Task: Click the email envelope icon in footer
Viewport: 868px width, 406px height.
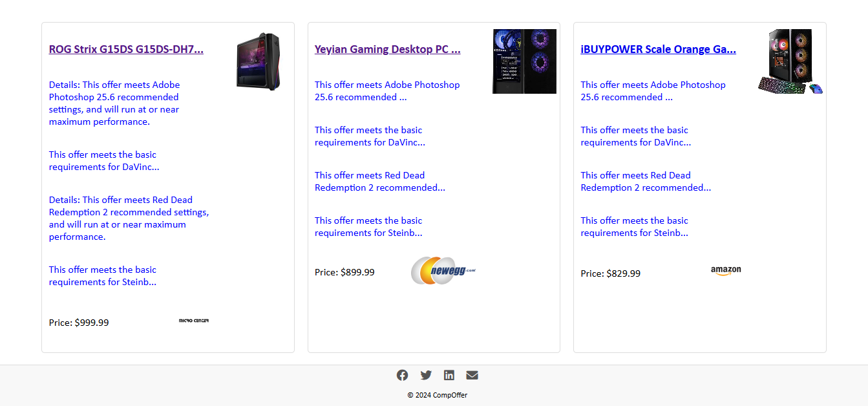Action: click(472, 375)
